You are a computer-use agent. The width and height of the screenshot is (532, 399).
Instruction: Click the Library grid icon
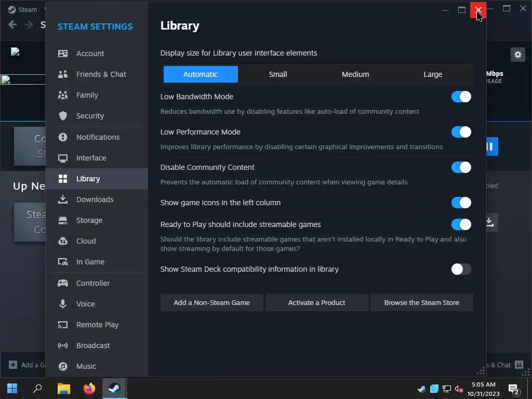click(63, 179)
